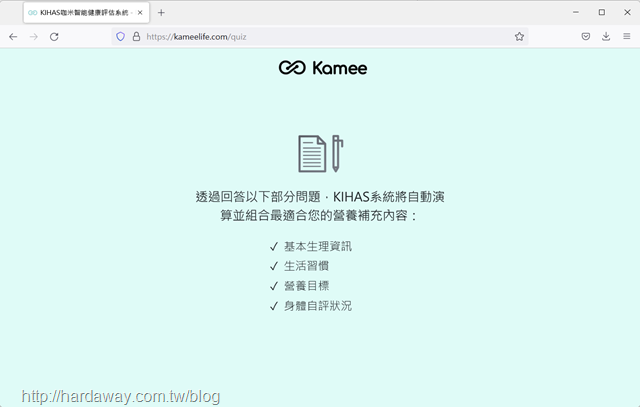Open the tracking protection shield icon
This screenshot has width=640, height=407.
coord(120,37)
